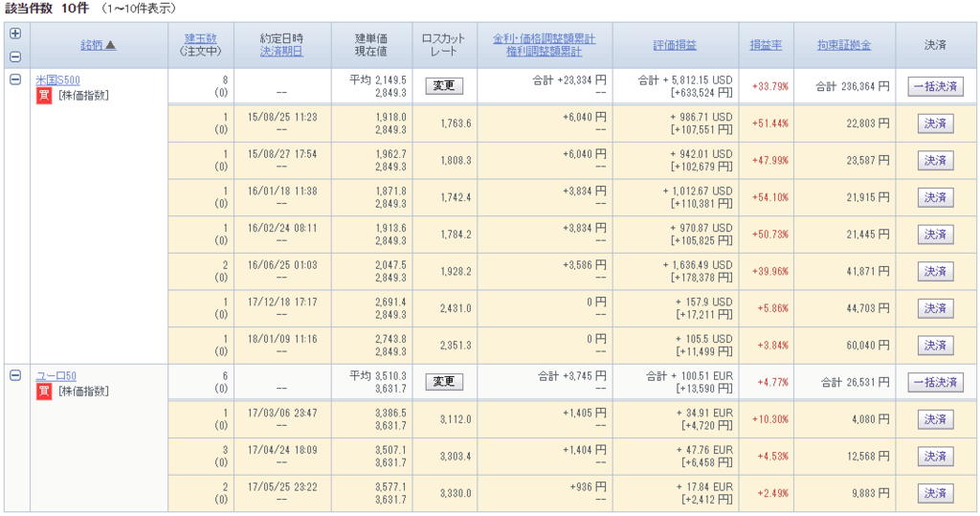Click 決済 for 15/08/25 11:23 position

pos(936,123)
